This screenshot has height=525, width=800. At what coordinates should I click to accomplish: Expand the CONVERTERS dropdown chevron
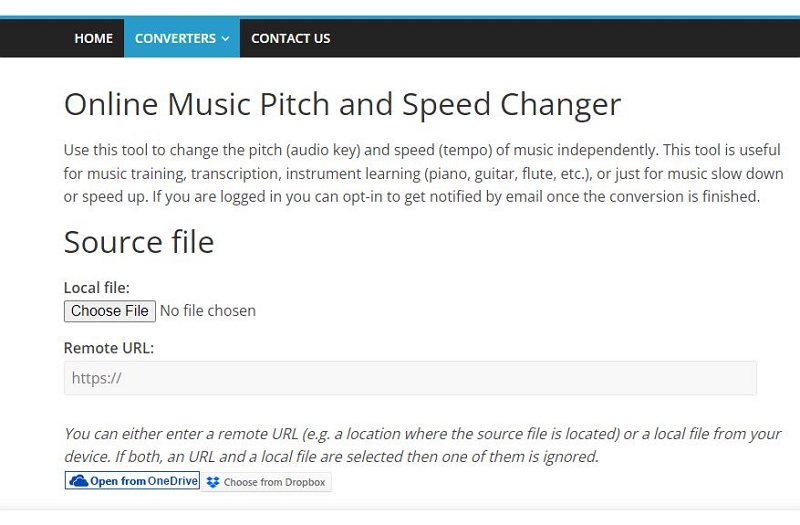(226, 39)
